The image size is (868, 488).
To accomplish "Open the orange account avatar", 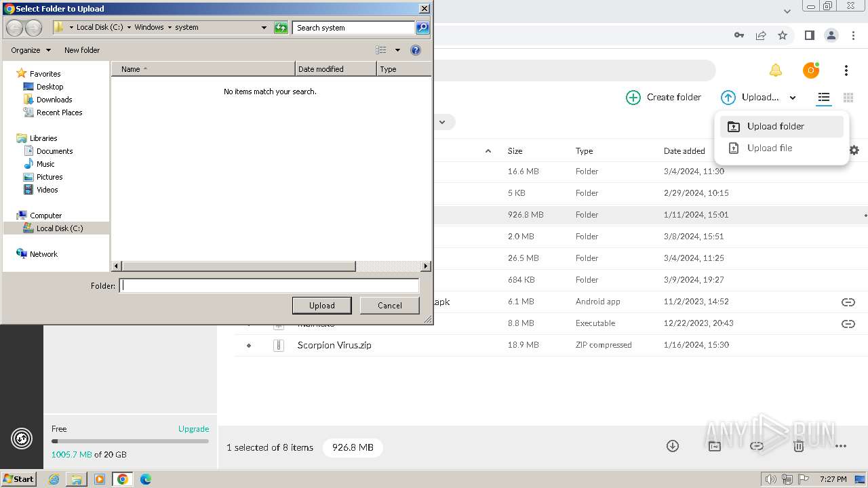I will (811, 70).
